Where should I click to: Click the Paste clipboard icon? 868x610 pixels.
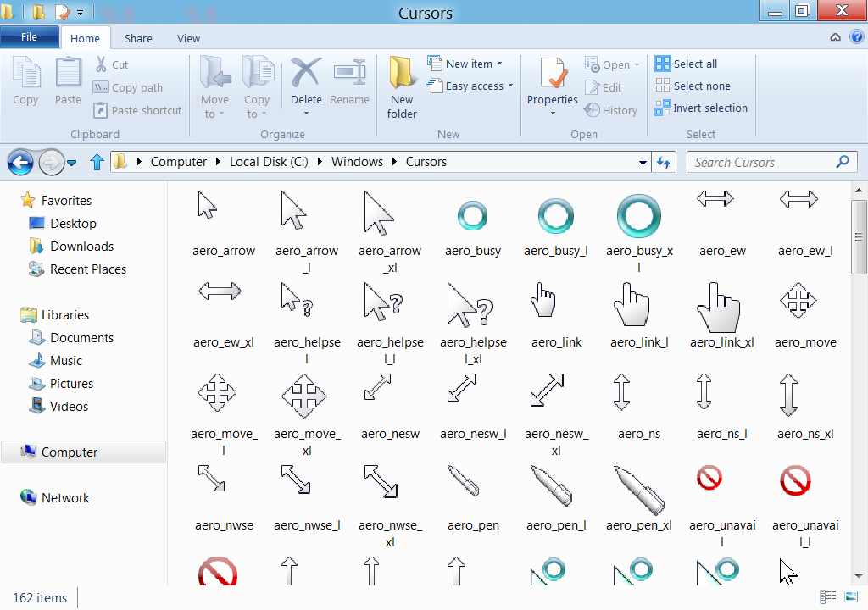[68, 73]
